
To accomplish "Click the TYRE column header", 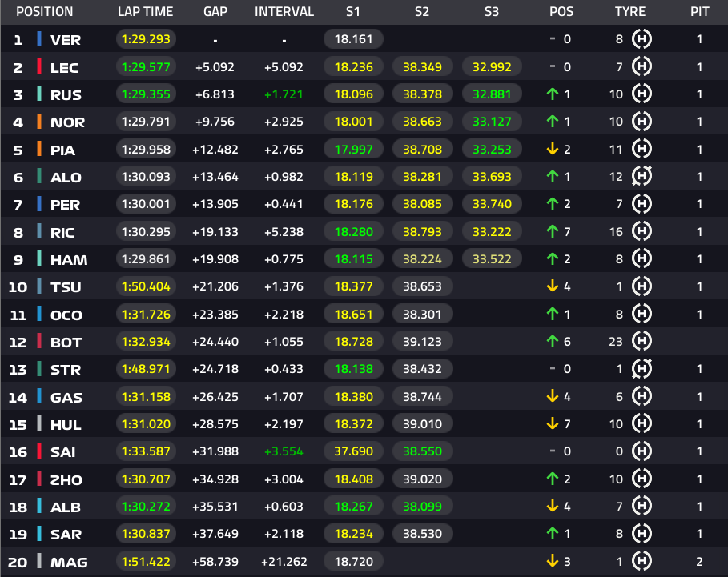I will 630,11.
